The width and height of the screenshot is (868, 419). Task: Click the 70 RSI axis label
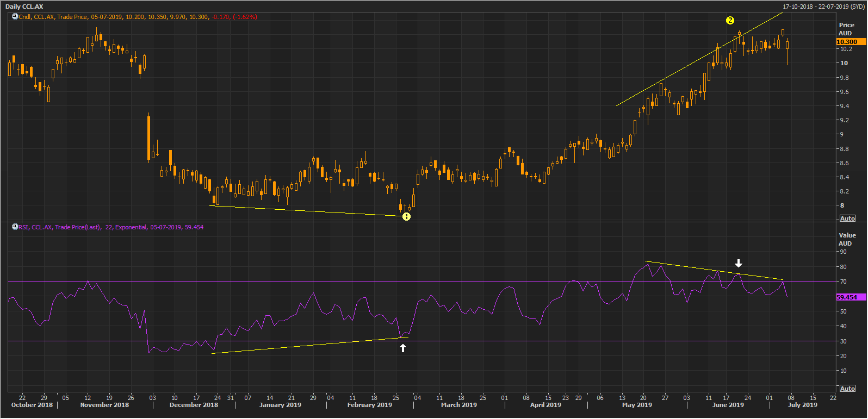843,282
